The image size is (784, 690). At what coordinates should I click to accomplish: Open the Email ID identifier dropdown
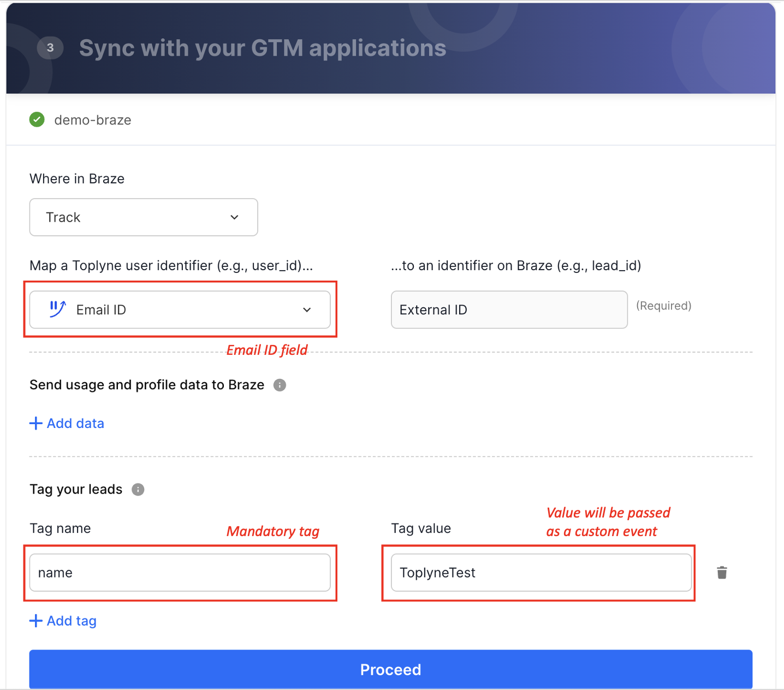[180, 310]
